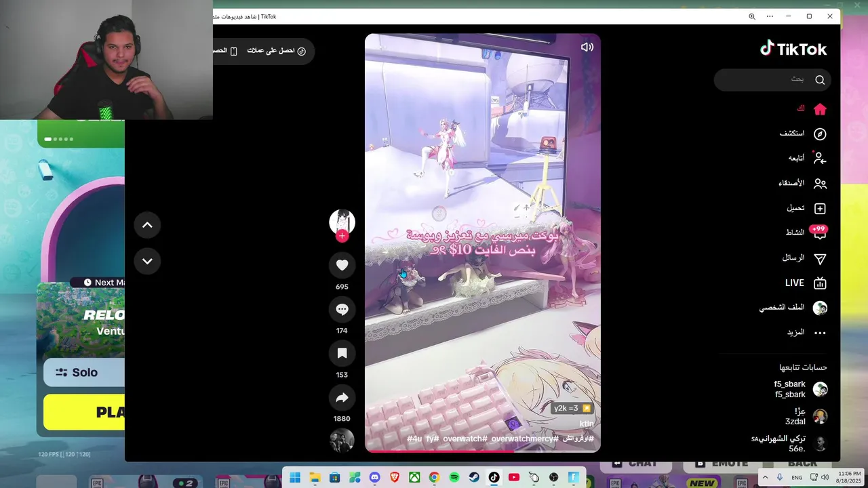Click the microphone tray icon
The height and width of the screenshot is (488, 868).
[780, 477]
